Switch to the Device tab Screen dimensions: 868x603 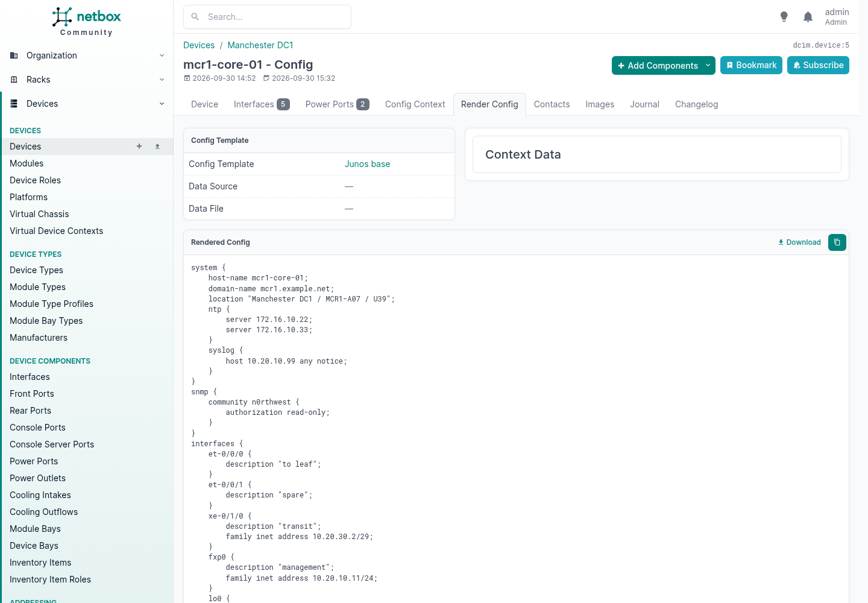point(204,104)
